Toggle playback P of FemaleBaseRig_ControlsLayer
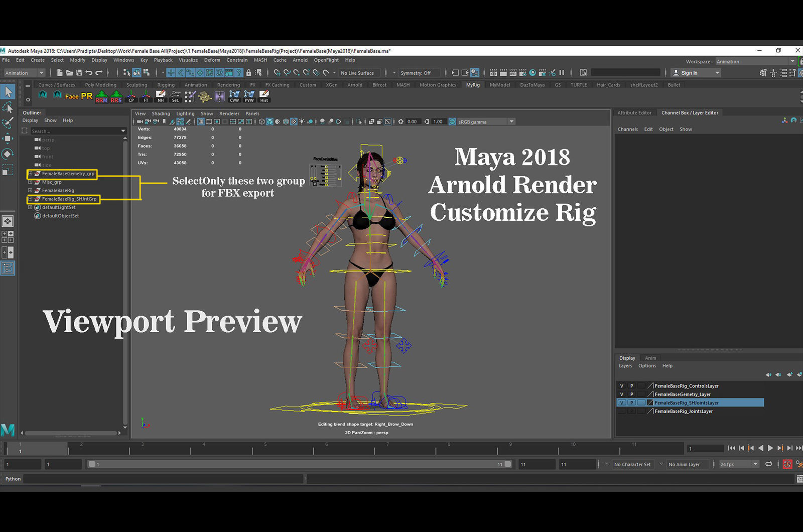 point(632,386)
